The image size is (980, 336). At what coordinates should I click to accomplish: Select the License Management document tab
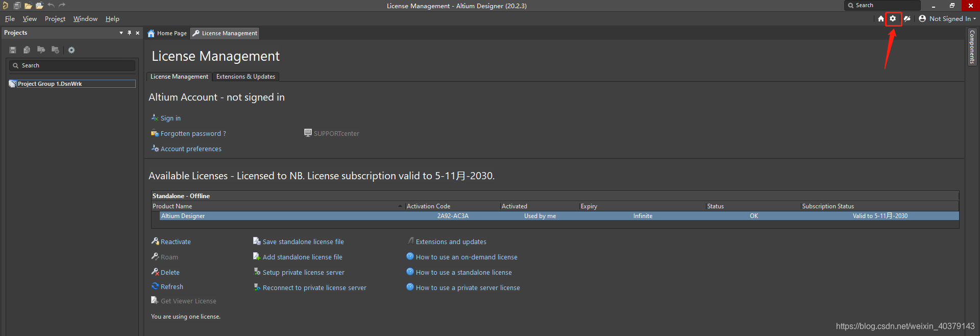tap(225, 33)
